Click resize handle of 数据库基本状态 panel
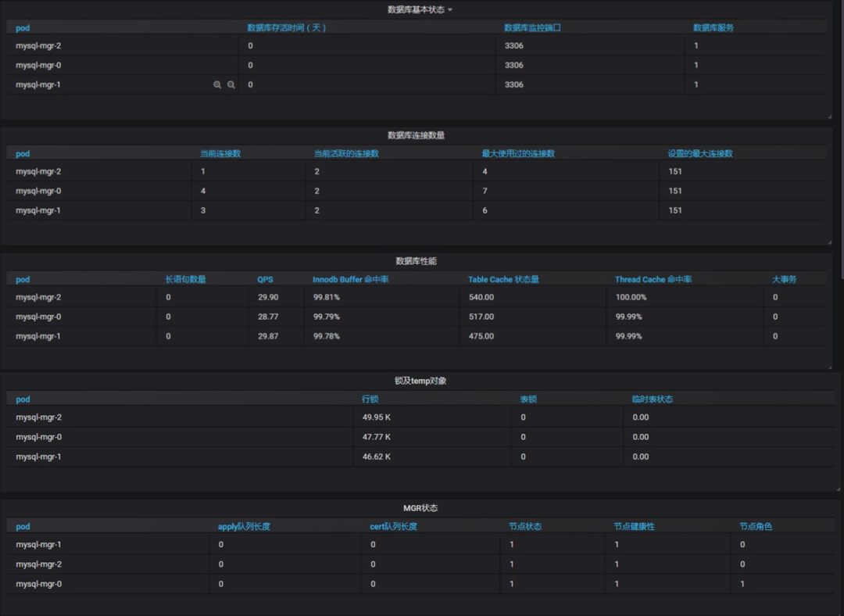This screenshot has width=844, height=616. coord(829,116)
